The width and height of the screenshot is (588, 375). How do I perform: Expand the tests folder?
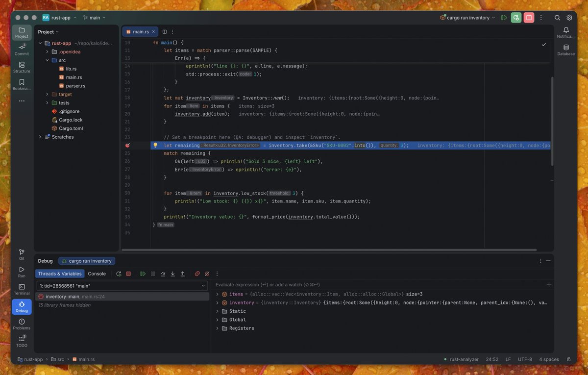pyautogui.click(x=47, y=103)
